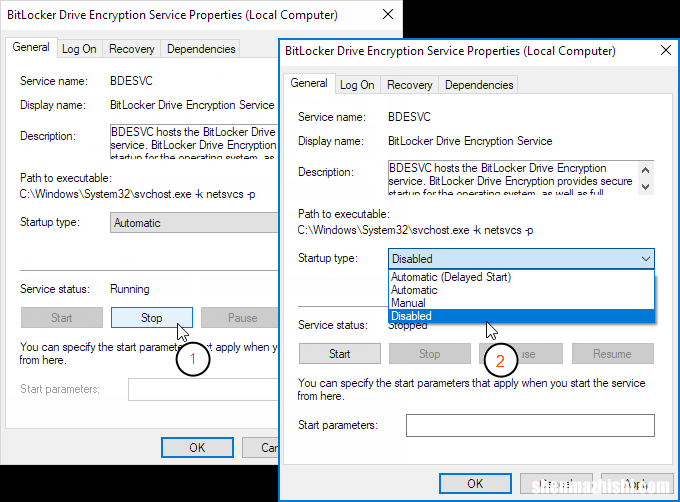Click the executable path text in the back window

pos(137,194)
